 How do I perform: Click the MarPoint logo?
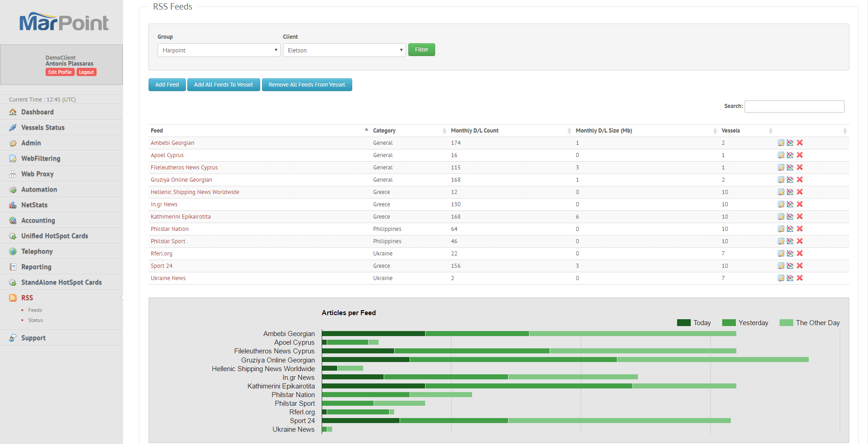point(64,22)
